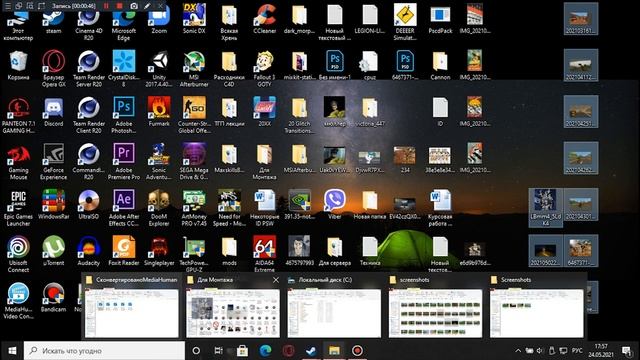640x360 pixels.
Task: Open Viber desktop shortcut
Action: [x=335, y=205]
